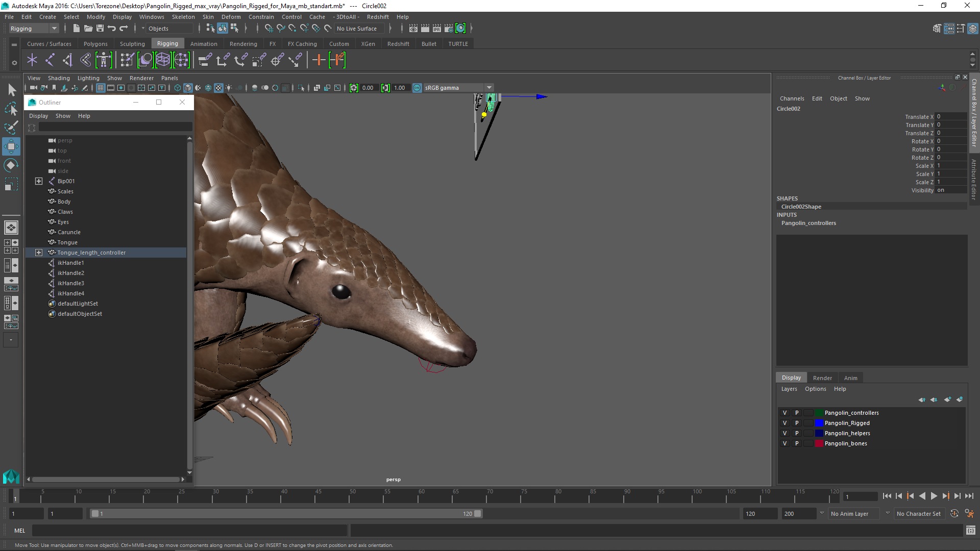Open the Deform menu
Viewport: 980px width, 551px height.
click(231, 17)
